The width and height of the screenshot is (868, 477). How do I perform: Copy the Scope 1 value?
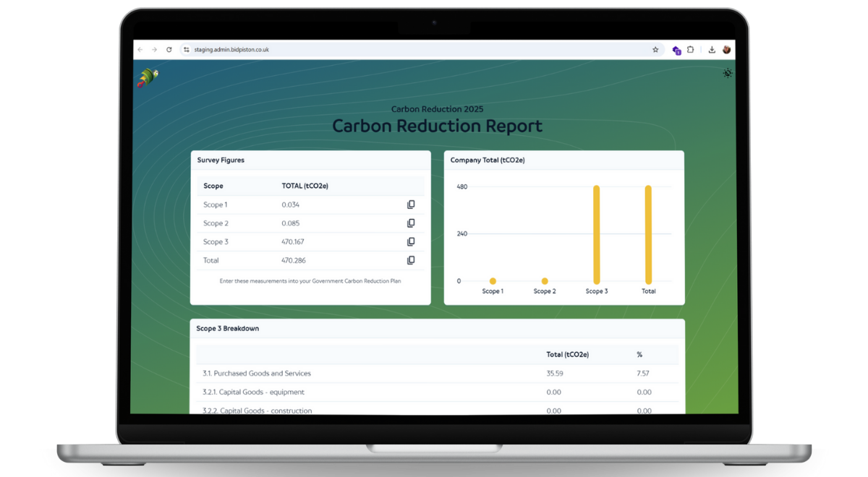pos(411,205)
